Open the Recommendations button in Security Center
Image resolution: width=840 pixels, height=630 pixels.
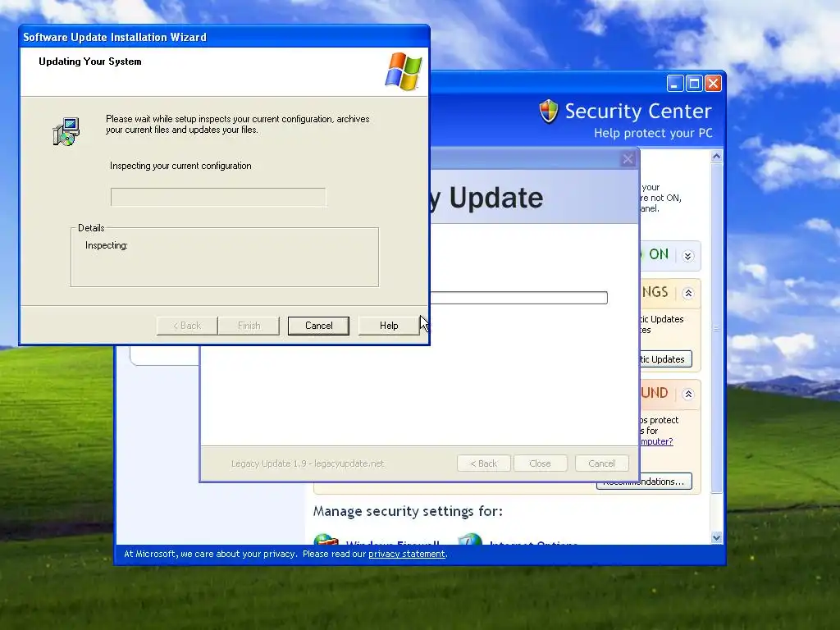coord(644,481)
